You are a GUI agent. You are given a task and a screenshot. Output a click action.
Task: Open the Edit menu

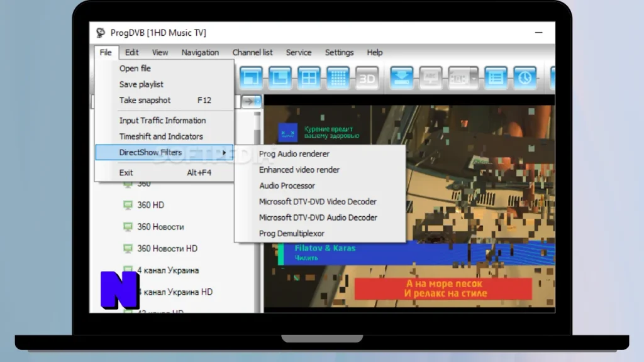(131, 53)
